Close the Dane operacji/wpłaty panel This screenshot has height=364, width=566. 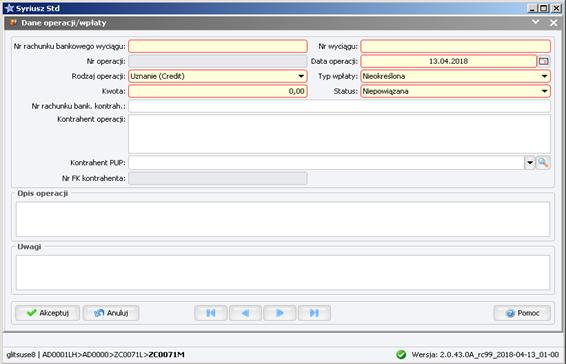[x=554, y=23]
